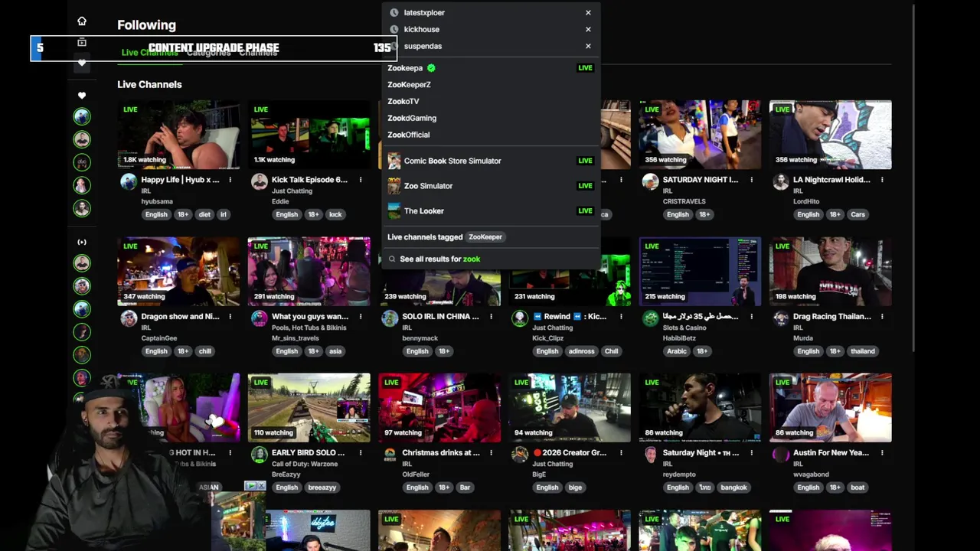Click the page vertical scrollbar

pos(915,178)
